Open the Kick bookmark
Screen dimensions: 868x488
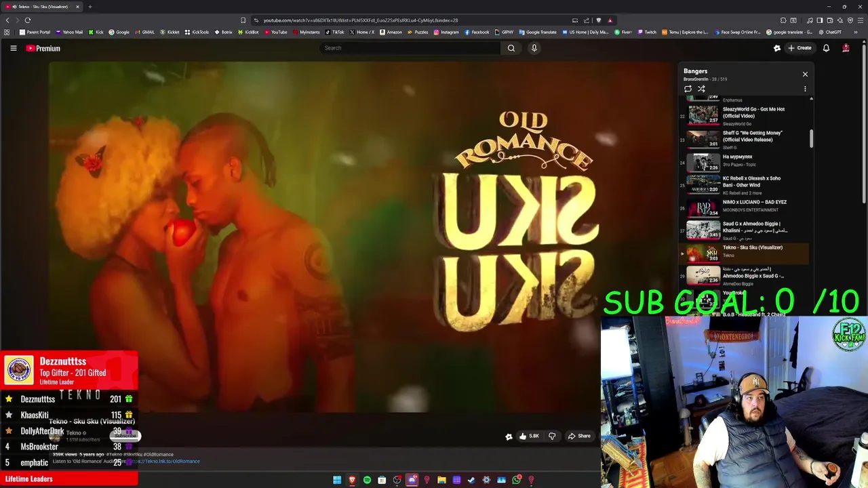(x=96, y=32)
